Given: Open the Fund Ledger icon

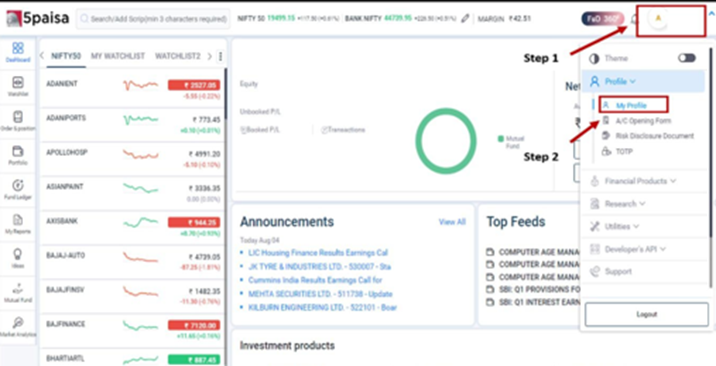Looking at the screenshot, I should [x=17, y=189].
